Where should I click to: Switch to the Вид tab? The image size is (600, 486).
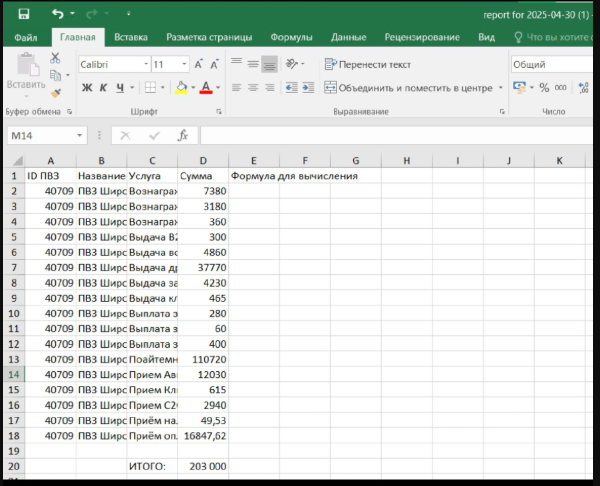(x=486, y=38)
